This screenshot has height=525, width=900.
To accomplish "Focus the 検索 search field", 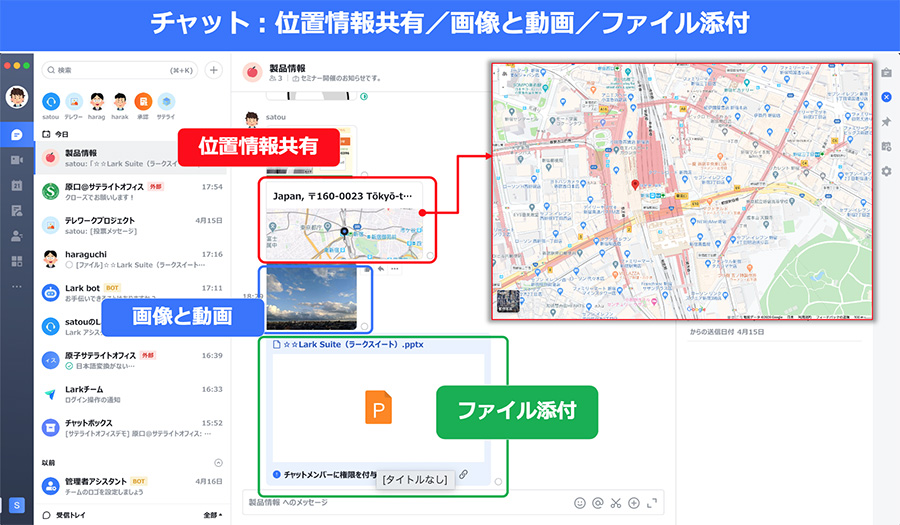I will click(x=119, y=70).
